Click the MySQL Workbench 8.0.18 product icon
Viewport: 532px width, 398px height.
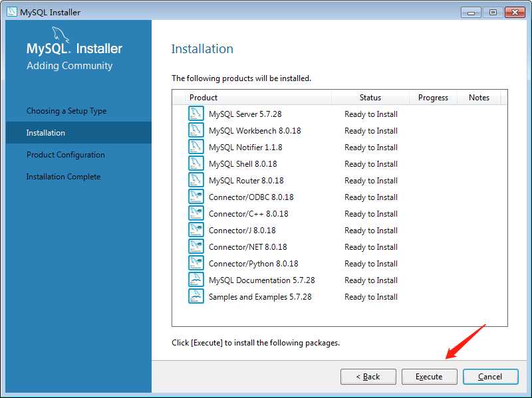pyautogui.click(x=196, y=130)
